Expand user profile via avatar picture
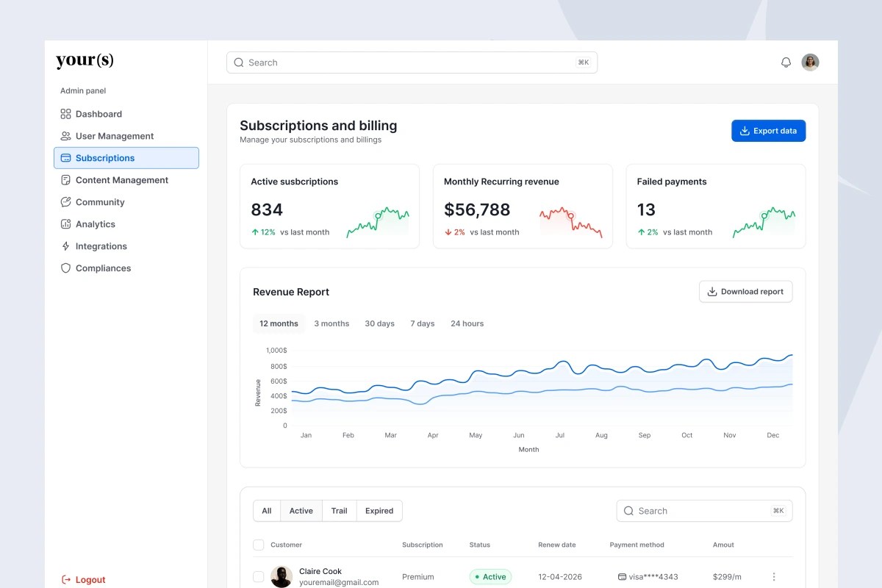Screen dimensions: 882x588 click(x=810, y=62)
